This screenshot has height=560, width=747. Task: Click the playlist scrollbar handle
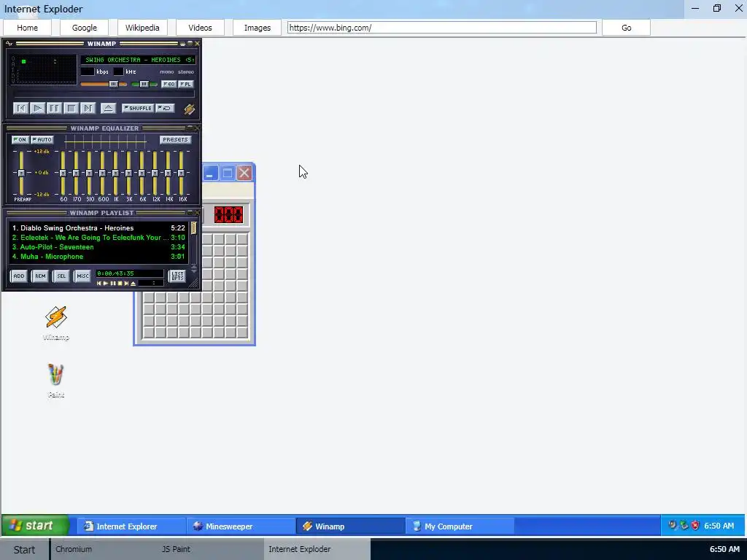[194, 228]
